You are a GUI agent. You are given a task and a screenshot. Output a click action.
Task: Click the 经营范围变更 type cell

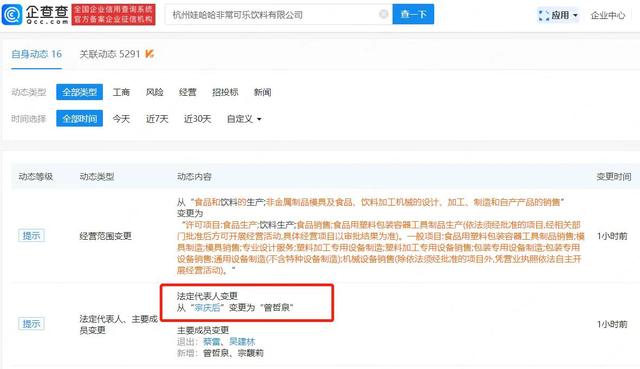click(105, 236)
